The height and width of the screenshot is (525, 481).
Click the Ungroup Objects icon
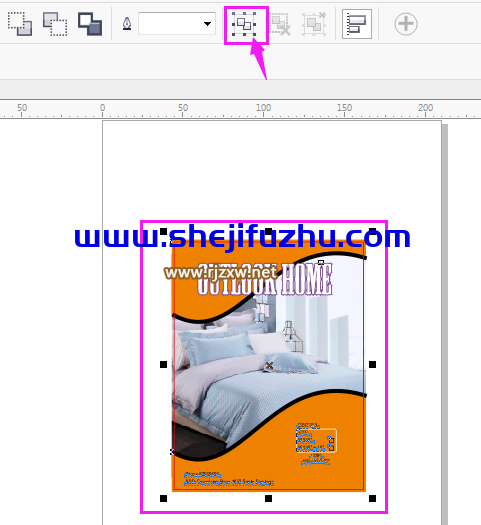pos(279,24)
